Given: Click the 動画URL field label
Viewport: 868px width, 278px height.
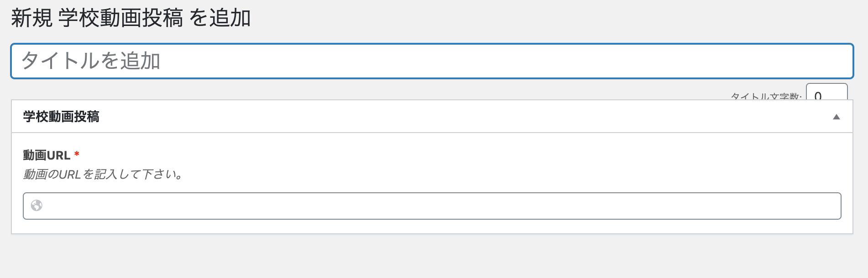Looking at the screenshot, I should pyautogui.click(x=47, y=155).
